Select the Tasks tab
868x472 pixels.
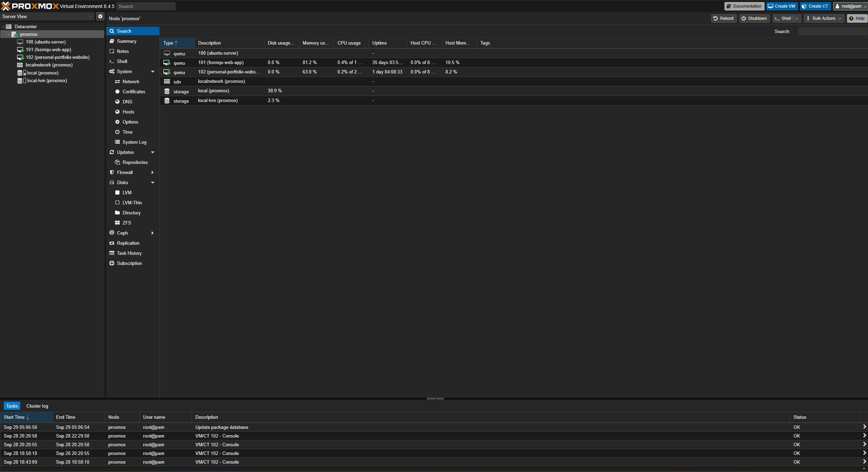click(x=11, y=406)
